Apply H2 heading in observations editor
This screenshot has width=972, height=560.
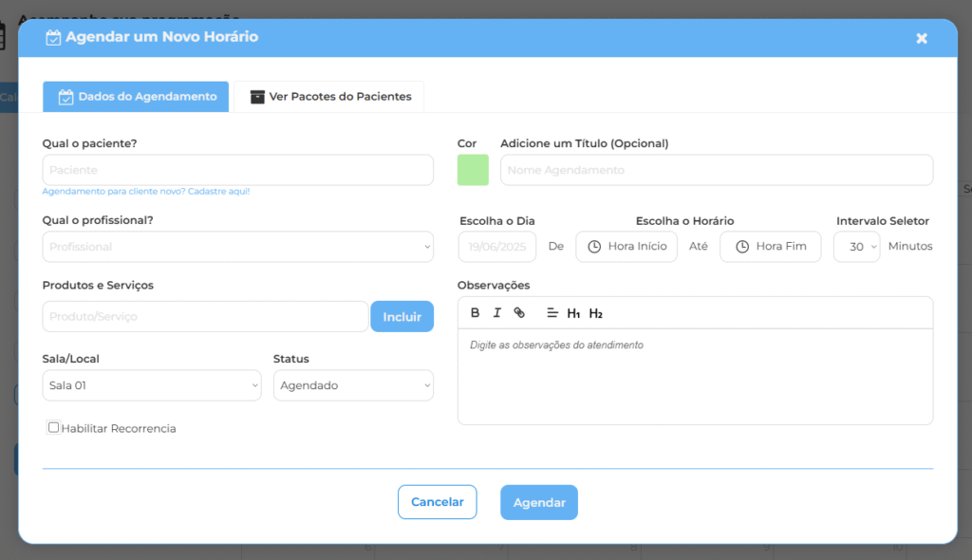coord(596,313)
